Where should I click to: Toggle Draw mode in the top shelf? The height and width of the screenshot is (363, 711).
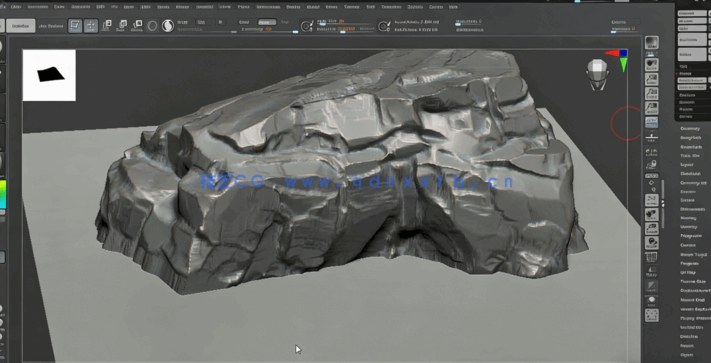[91, 26]
